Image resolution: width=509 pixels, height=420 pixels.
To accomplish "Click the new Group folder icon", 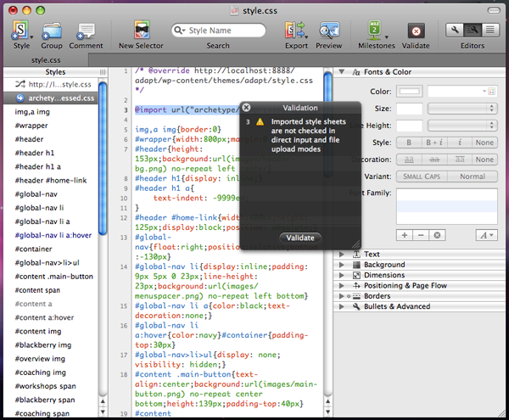I will tap(52, 31).
